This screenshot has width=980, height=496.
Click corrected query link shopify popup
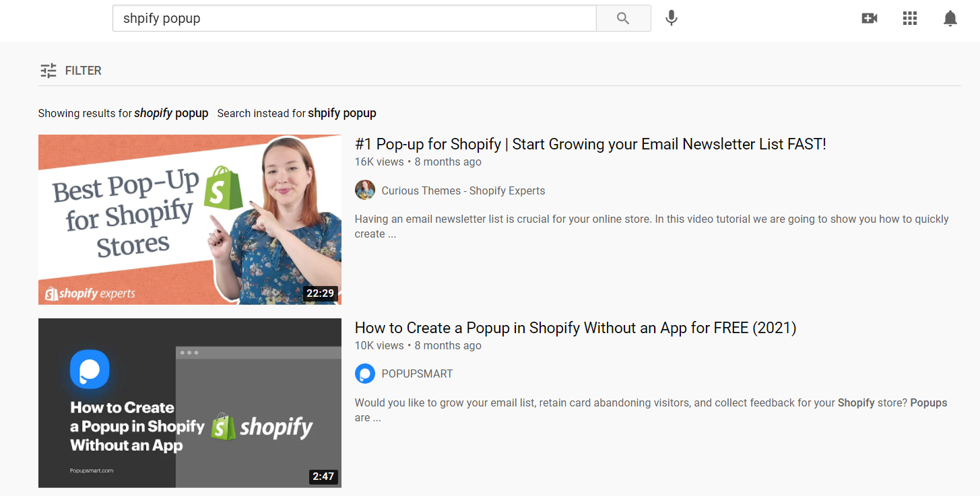pyautogui.click(x=171, y=113)
